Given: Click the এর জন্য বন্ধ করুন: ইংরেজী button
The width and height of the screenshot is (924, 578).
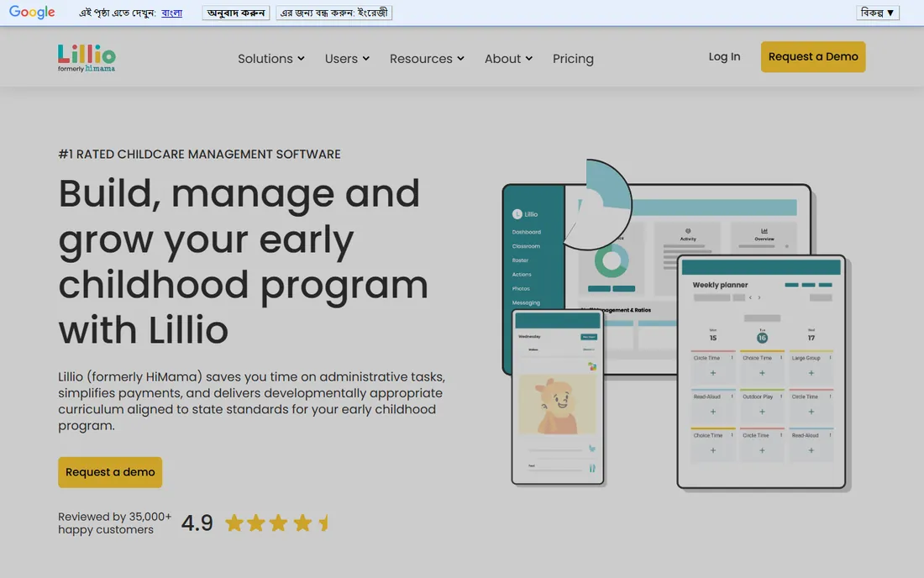Looking at the screenshot, I should [333, 13].
